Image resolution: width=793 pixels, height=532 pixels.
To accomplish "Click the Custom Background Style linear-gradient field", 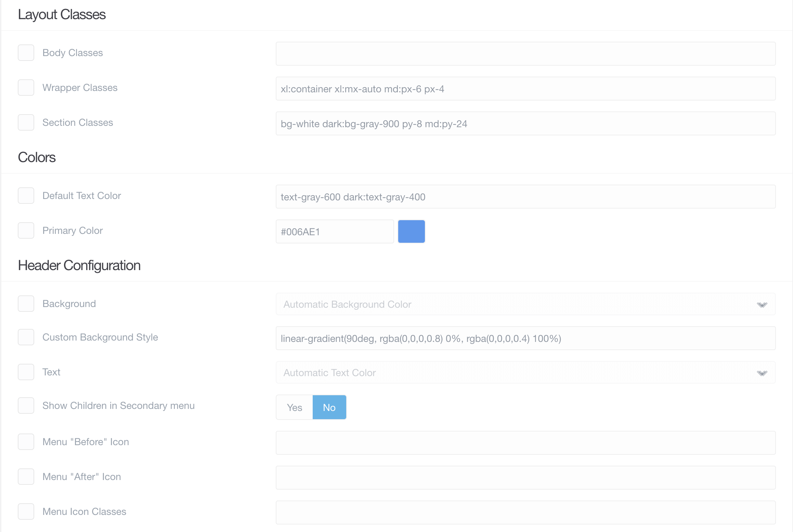I will (x=525, y=338).
